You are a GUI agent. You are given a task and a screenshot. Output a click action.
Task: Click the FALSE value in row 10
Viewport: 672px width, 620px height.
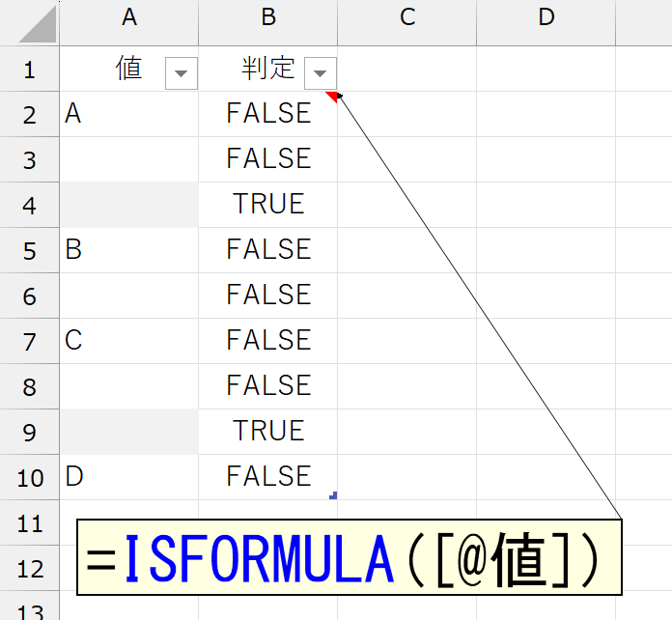point(268,476)
